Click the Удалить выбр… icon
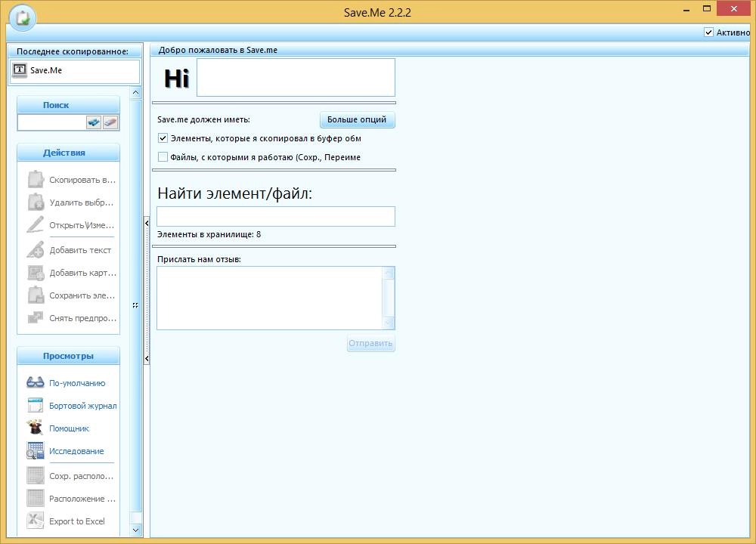This screenshot has height=544, width=756. [36, 202]
